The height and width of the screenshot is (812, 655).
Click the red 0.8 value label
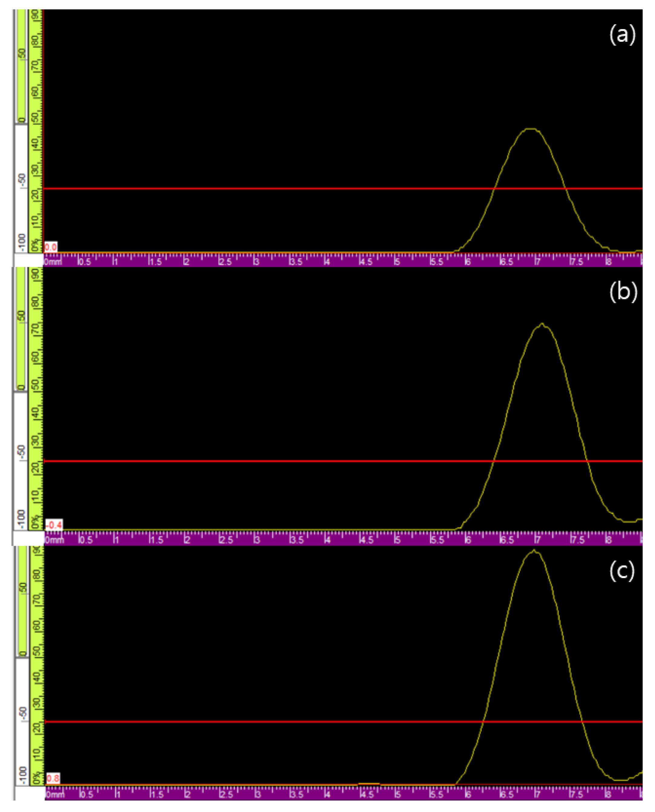pos(53,778)
